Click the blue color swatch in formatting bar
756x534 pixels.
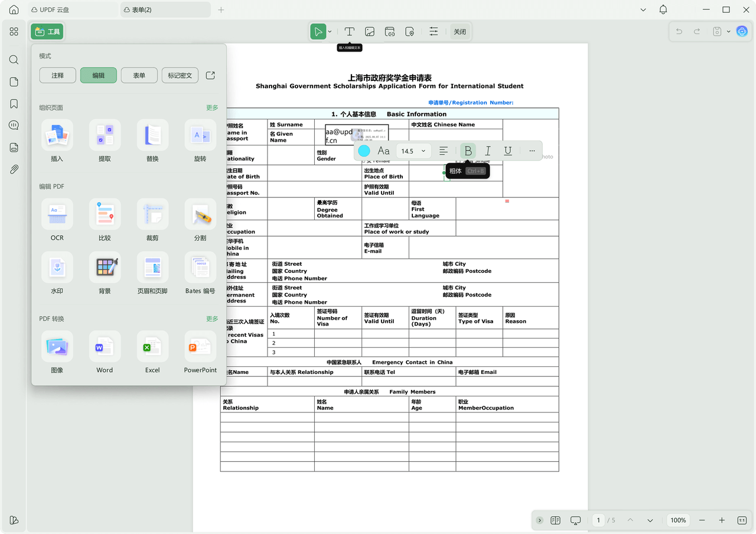(x=364, y=151)
